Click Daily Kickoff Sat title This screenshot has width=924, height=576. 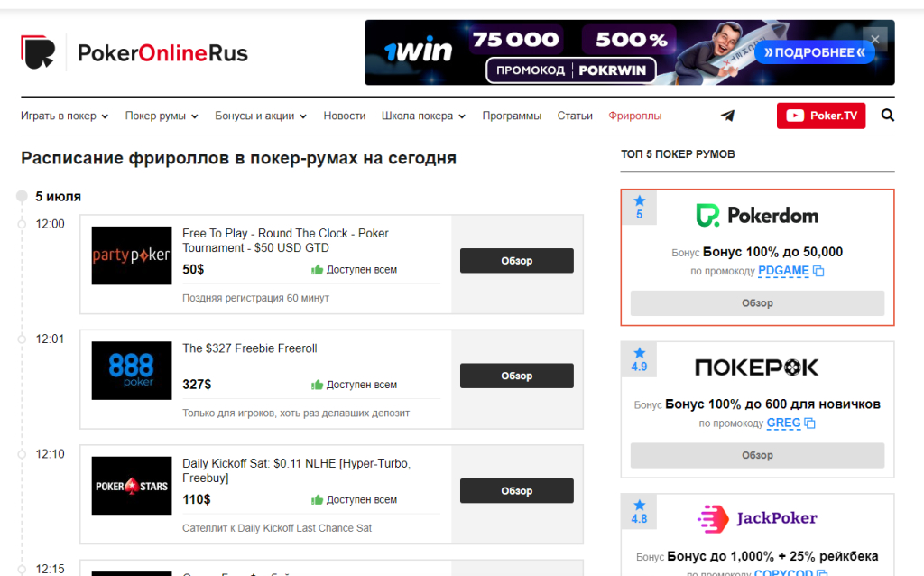coord(296,470)
